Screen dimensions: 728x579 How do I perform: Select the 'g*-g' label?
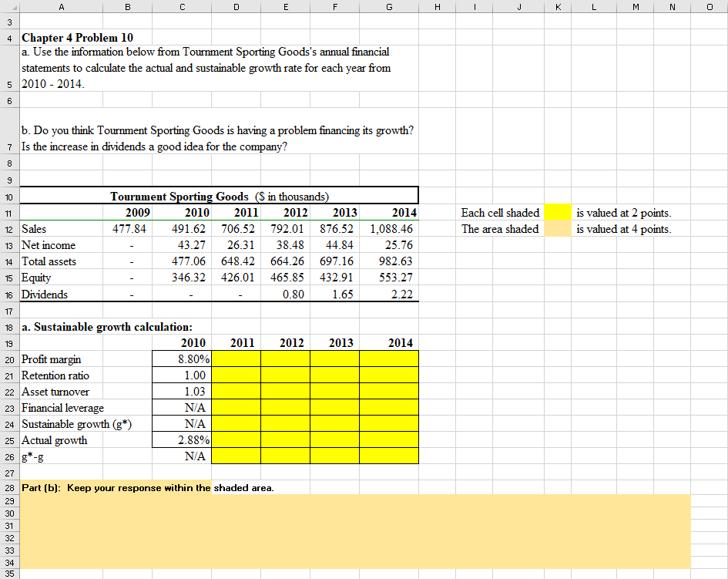[32, 456]
